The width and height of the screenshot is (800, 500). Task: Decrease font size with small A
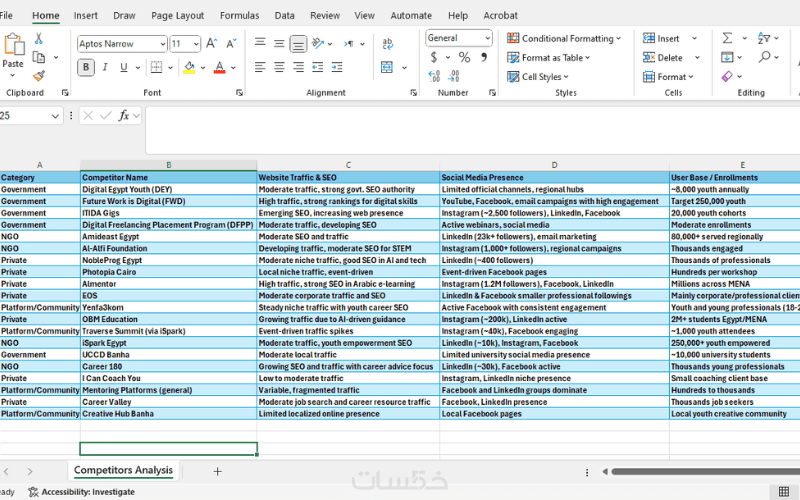(x=231, y=43)
